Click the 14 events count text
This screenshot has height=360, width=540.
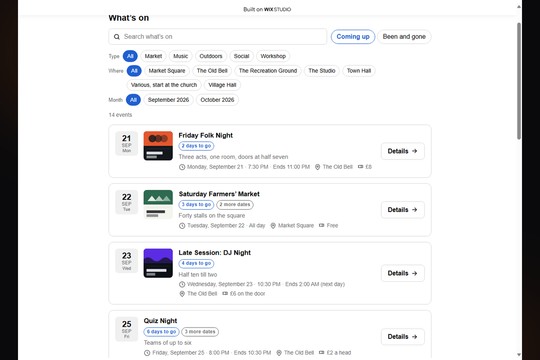(x=120, y=115)
